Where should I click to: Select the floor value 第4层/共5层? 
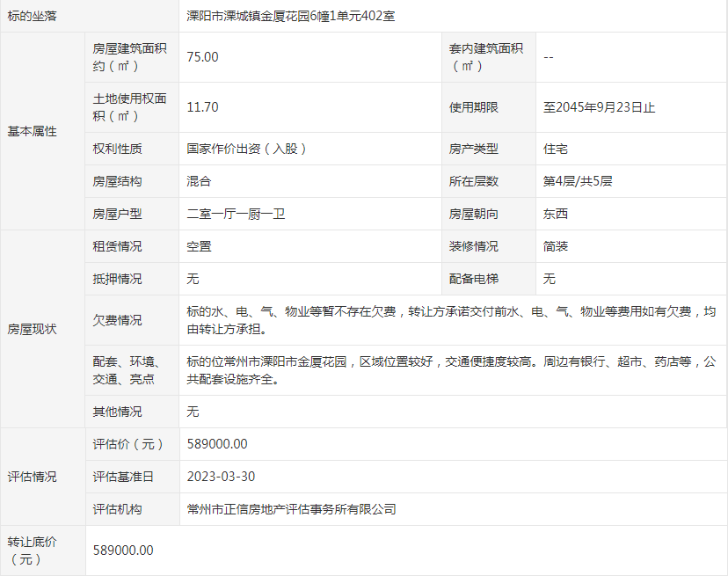tap(578, 181)
